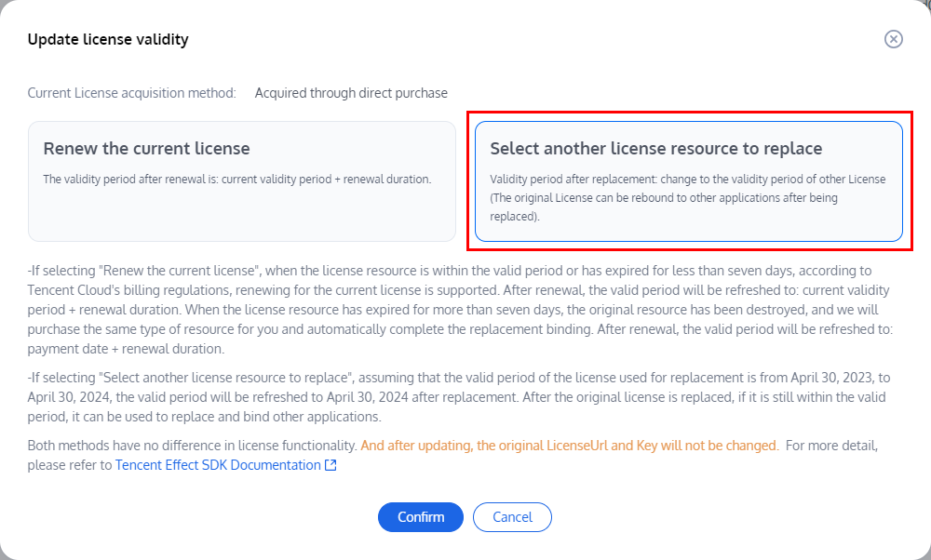The image size is (931, 560).
Task: Click the Select another license resource heading
Action: click(656, 149)
